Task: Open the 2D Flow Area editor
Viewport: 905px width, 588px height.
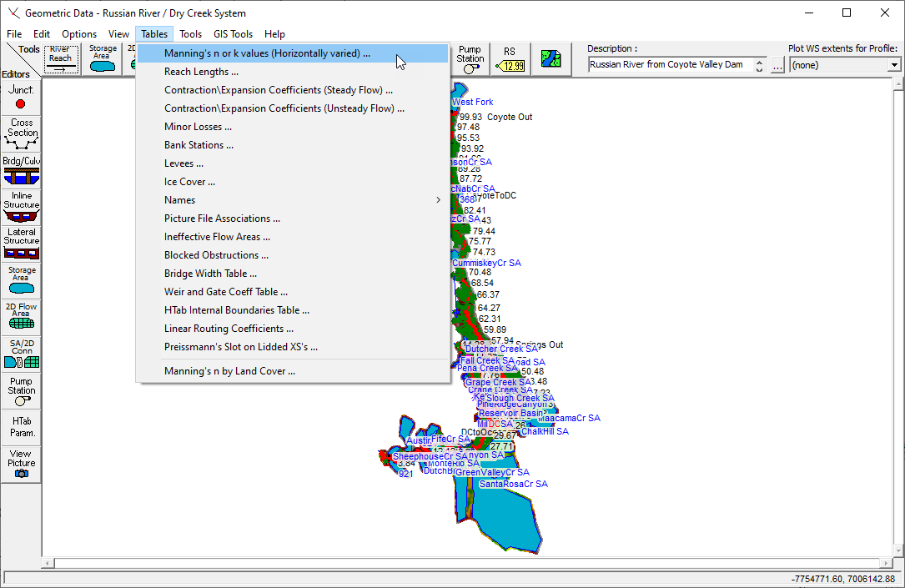Action: point(21,316)
